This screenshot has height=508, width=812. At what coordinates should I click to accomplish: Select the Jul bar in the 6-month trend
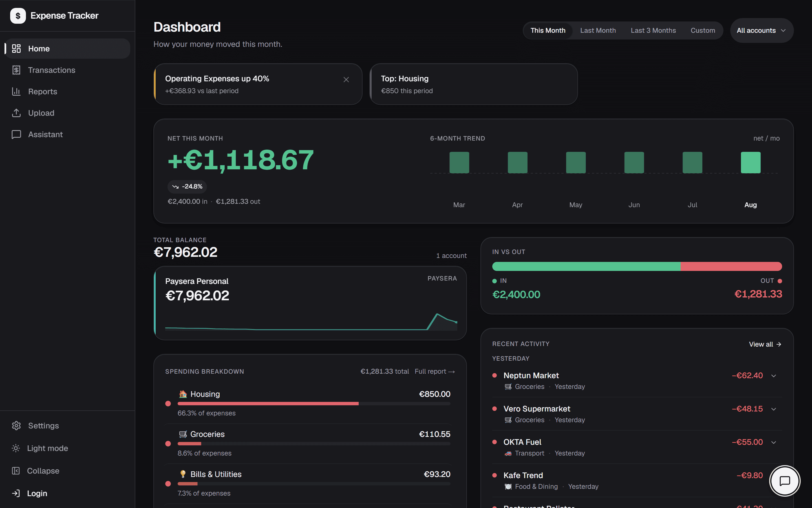click(x=692, y=163)
